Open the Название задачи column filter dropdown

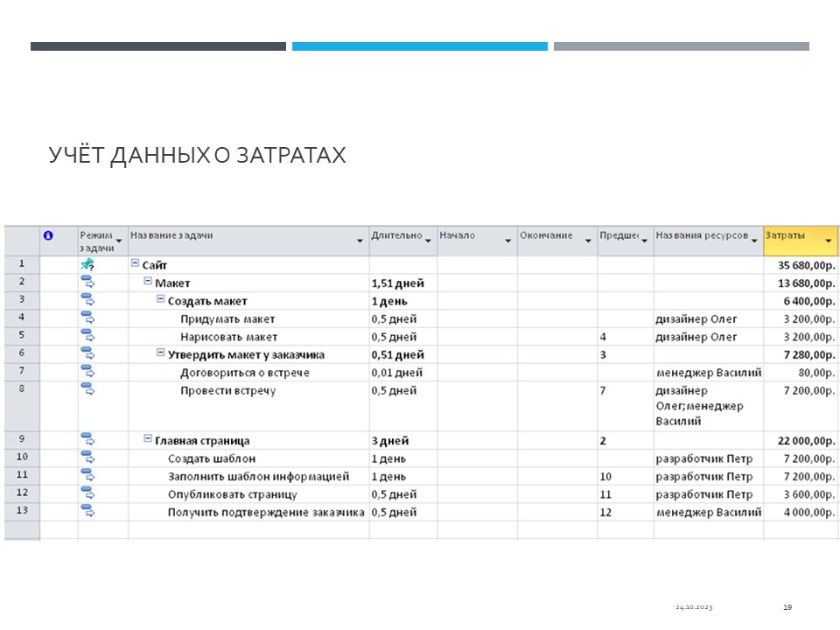[360, 241]
